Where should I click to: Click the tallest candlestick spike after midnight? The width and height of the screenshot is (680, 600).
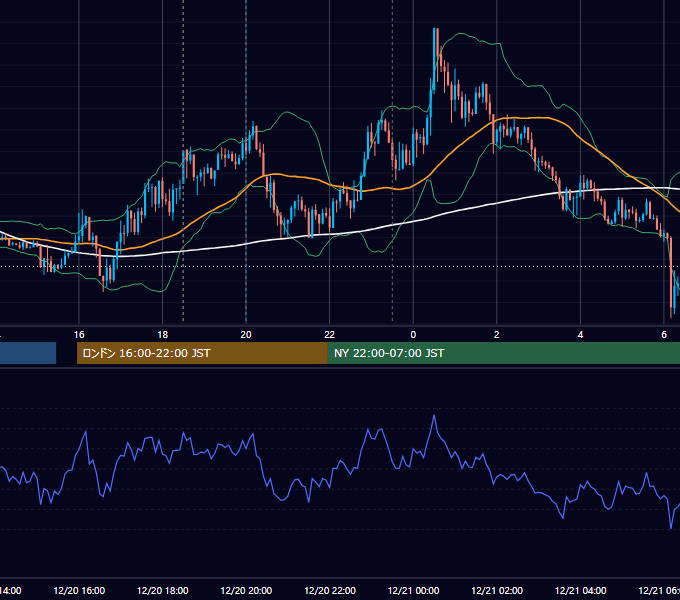[x=434, y=61]
